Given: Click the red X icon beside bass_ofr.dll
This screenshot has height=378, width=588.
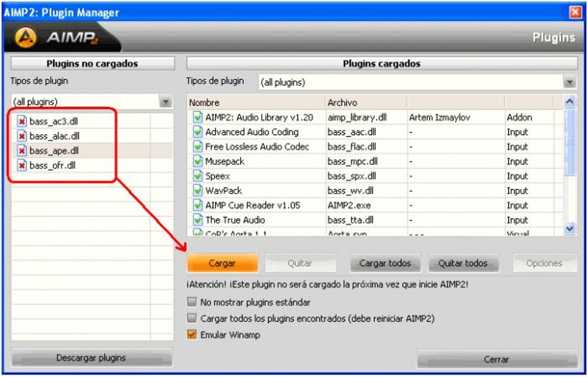Looking at the screenshot, I should point(22,165).
